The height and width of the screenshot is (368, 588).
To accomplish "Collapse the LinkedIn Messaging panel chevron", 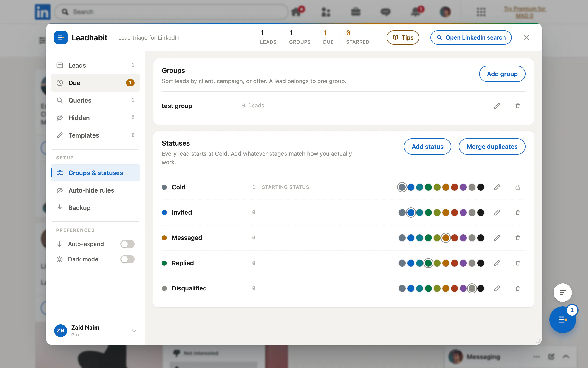I will 566,357.
